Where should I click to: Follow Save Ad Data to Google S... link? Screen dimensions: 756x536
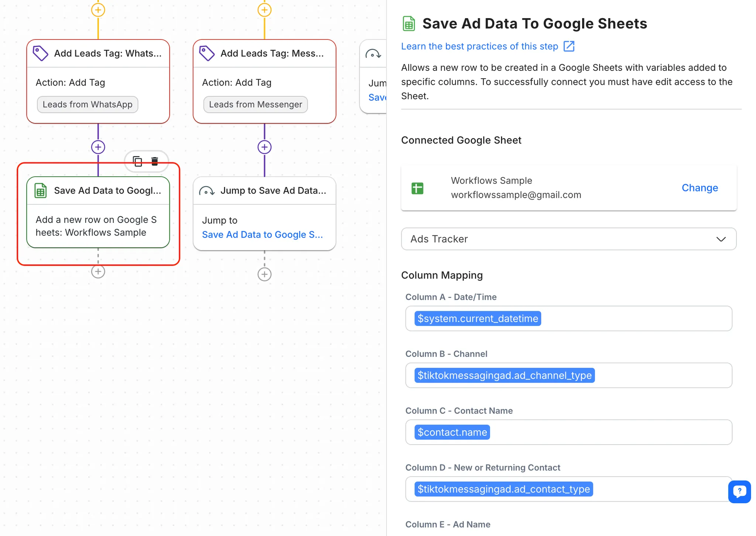point(262,235)
